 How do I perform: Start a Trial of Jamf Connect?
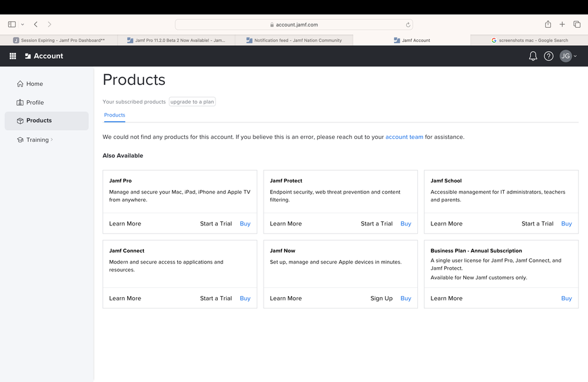coord(216,298)
